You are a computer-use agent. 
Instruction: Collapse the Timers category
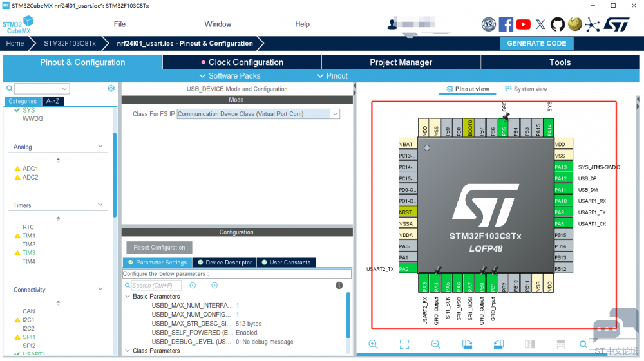100,205
